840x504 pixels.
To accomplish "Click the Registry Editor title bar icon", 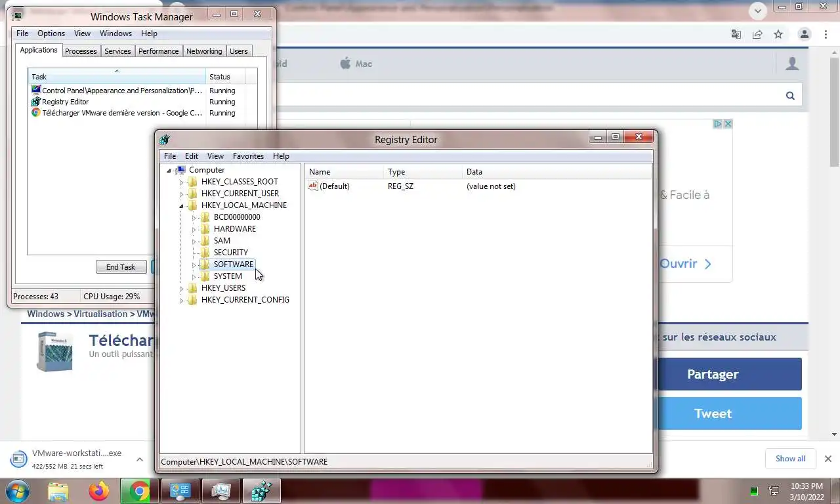I will click(x=165, y=139).
